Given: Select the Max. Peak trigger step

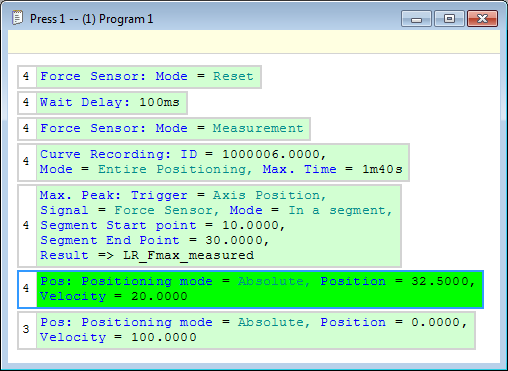Looking at the screenshot, I should 209,226.
